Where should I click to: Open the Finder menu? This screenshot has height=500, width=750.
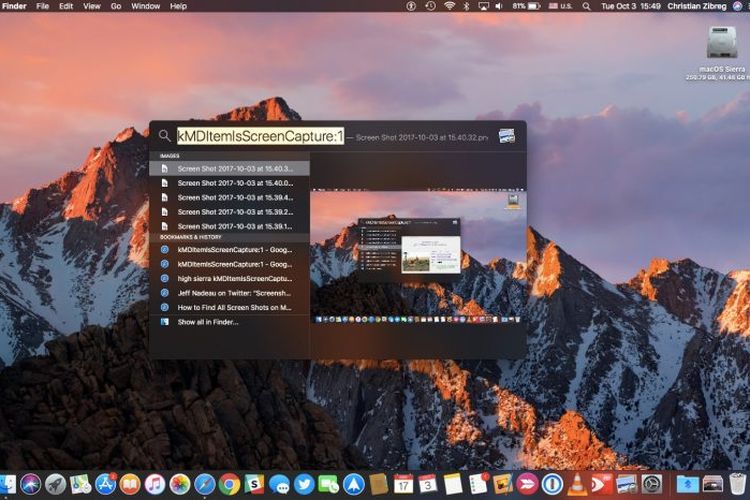point(14,6)
